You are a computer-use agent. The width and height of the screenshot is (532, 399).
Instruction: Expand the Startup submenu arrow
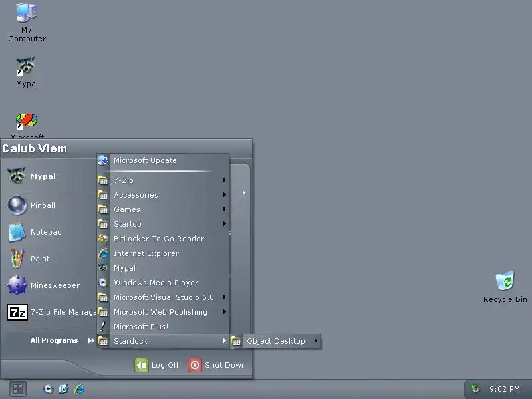coord(224,223)
